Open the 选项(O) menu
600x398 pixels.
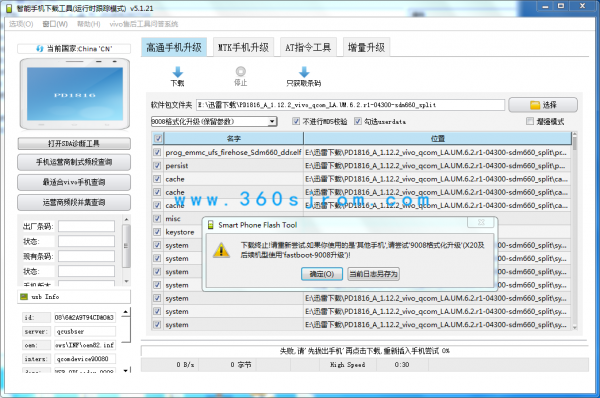(x=21, y=24)
